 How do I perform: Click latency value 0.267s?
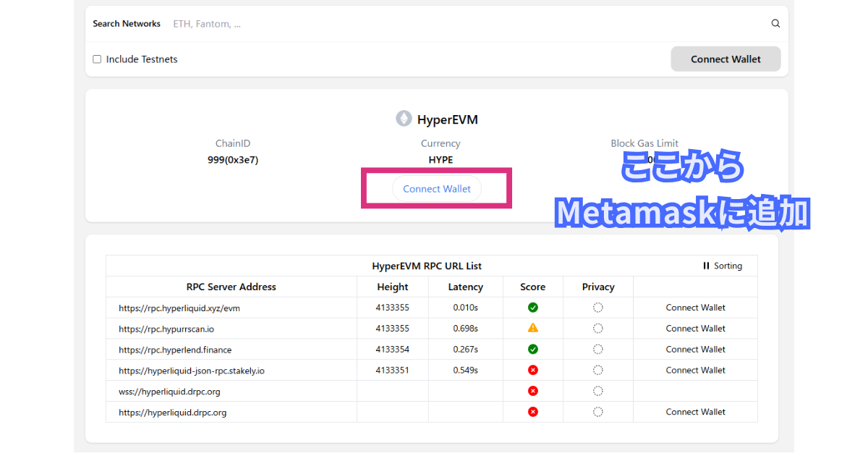pos(466,349)
